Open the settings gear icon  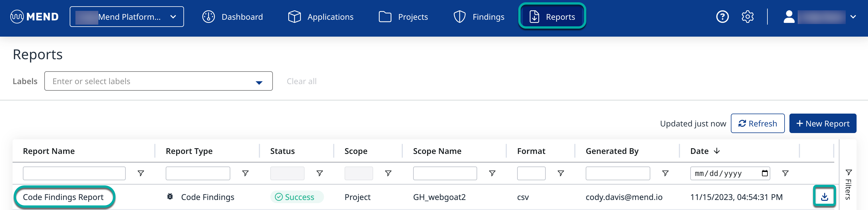click(747, 17)
